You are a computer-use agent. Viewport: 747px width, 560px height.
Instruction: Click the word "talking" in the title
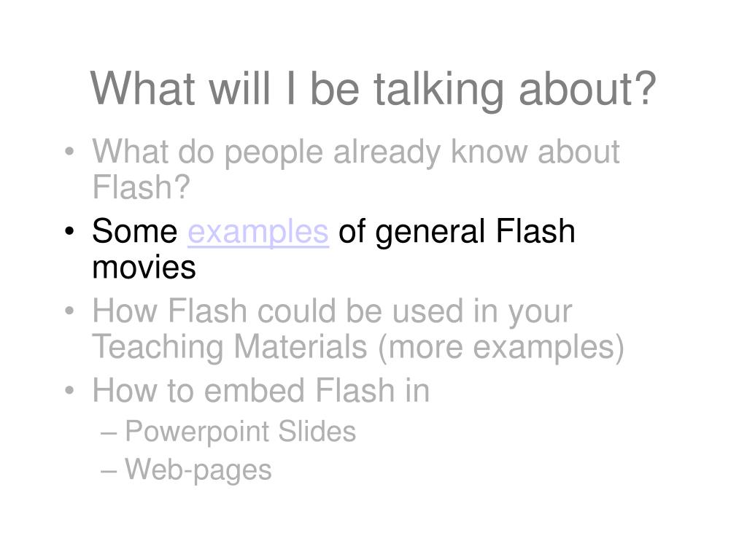[438, 90]
